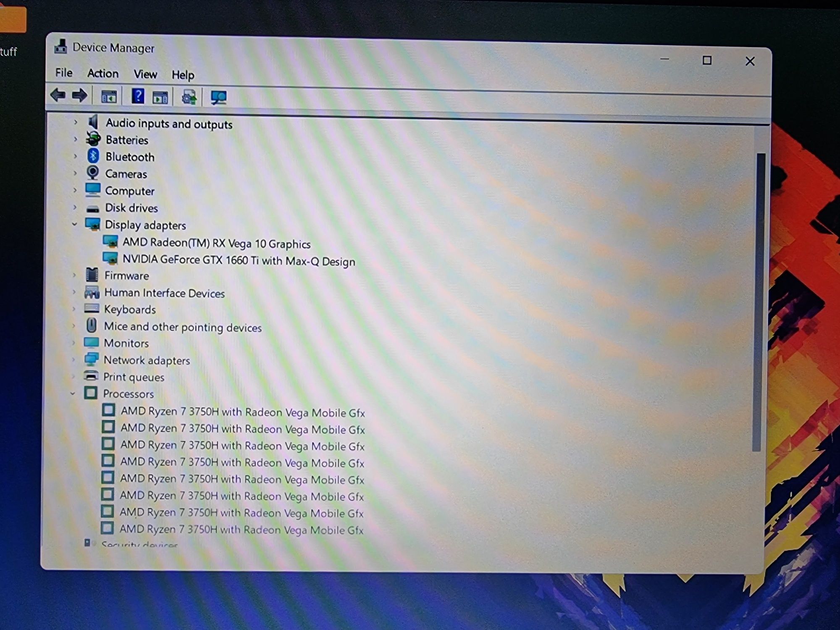Expand the Firmware node chevron
The width and height of the screenshot is (840, 630).
(74, 275)
